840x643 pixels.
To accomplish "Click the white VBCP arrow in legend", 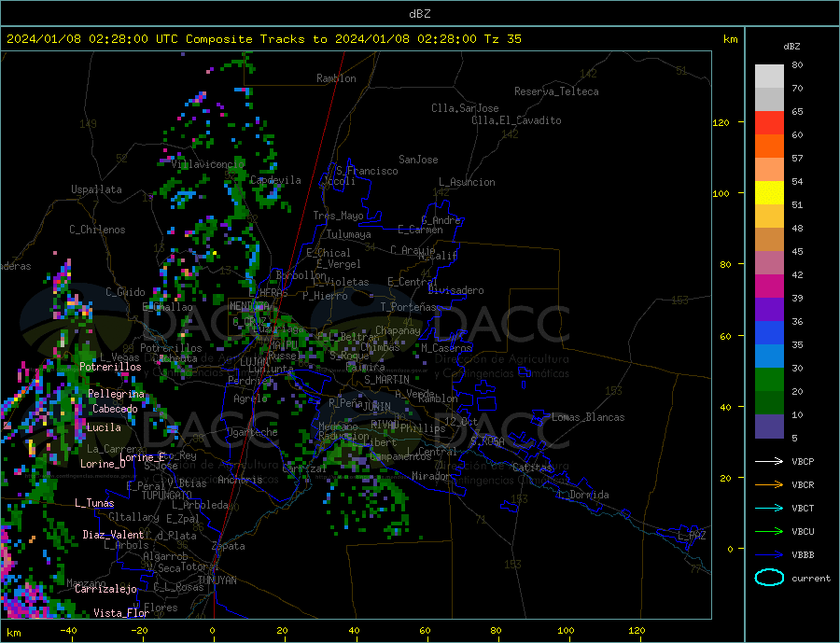I will tap(769, 461).
